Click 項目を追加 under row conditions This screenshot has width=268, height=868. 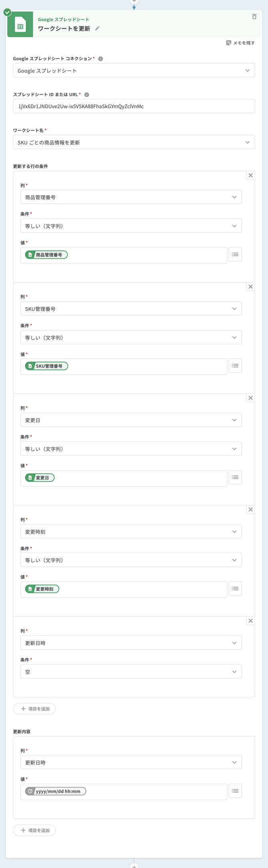point(35,709)
